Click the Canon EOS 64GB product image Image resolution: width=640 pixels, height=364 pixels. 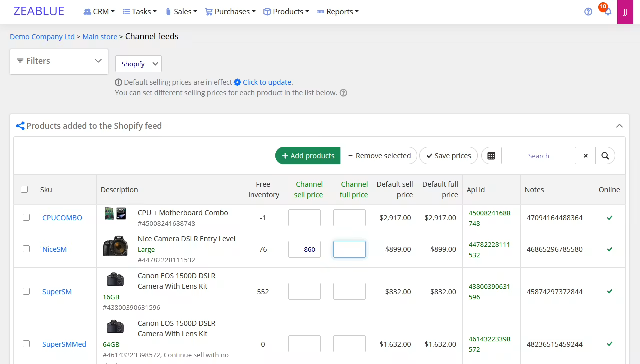(115, 327)
